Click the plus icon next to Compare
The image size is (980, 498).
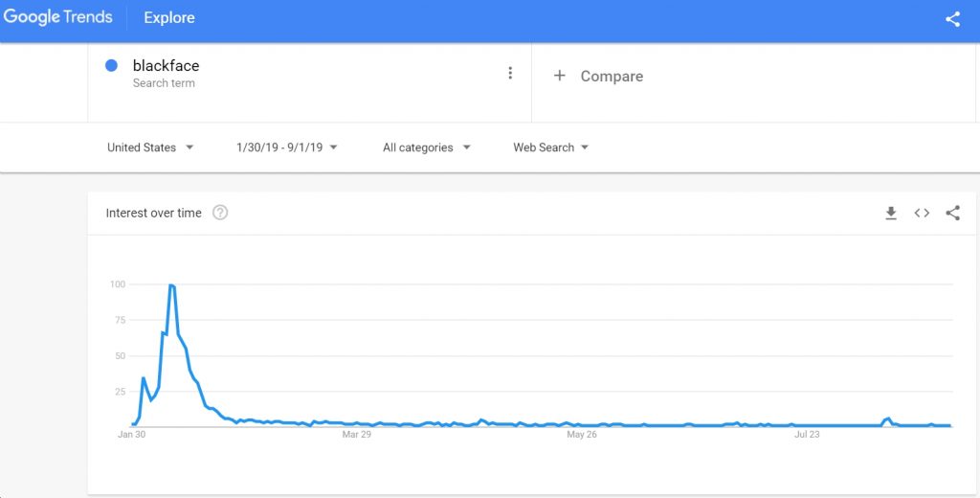[559, 76]
